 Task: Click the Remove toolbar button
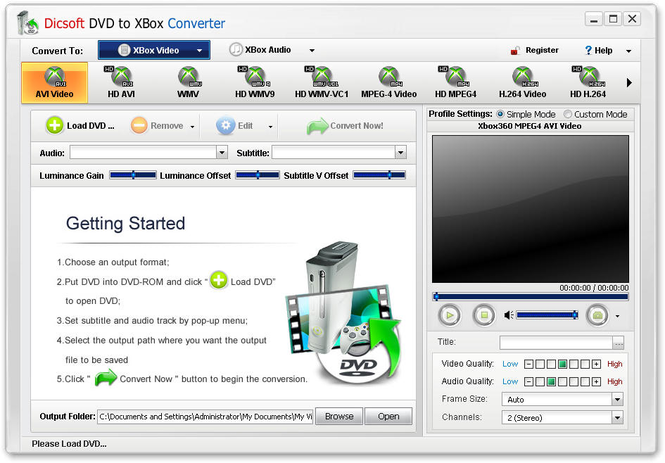[157, 126]
